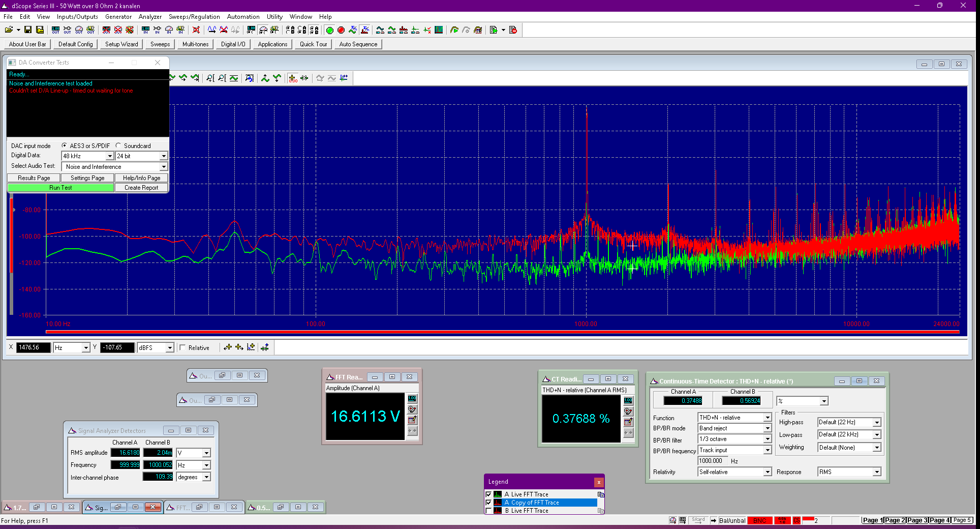Click the Multi-tones user bar button
The image size is (980, 529).
pos(196,44)
